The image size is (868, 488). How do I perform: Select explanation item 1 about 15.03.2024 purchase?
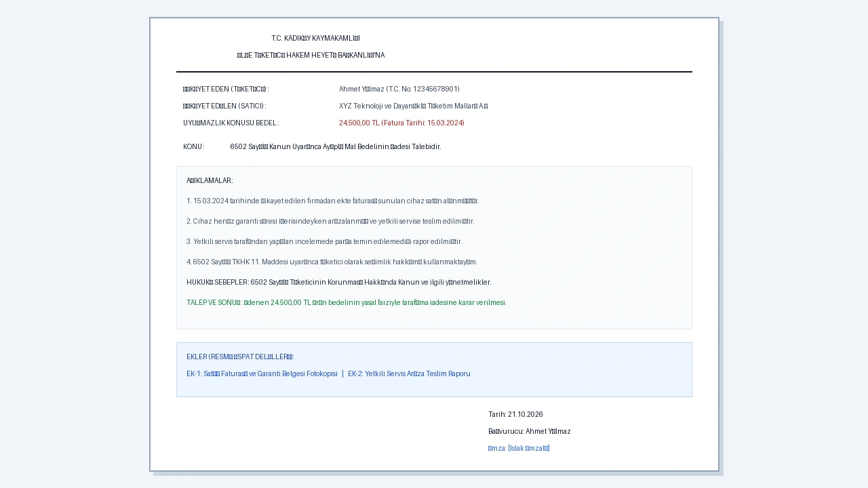(x=333, y=201)
